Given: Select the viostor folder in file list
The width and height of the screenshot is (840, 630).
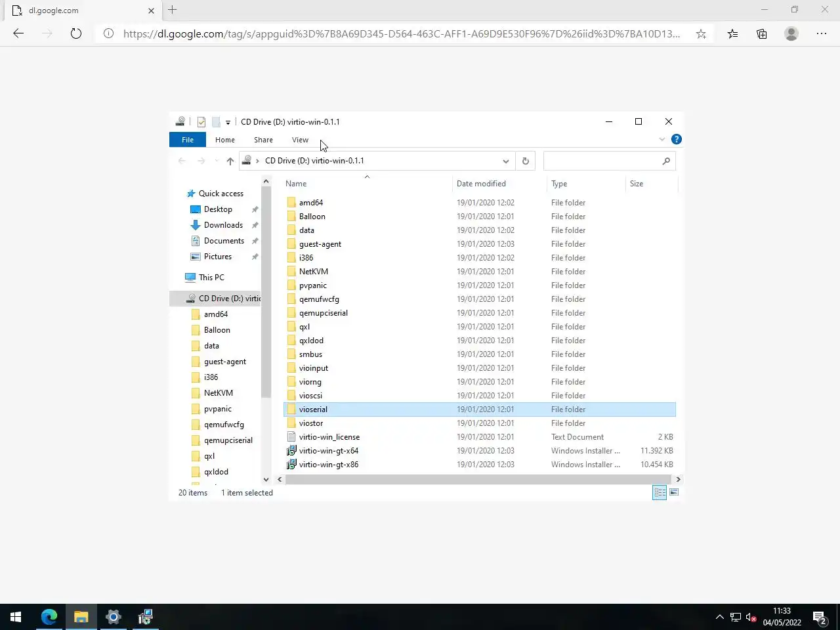Looking at the screenshot, I should (x=310, y=423).
